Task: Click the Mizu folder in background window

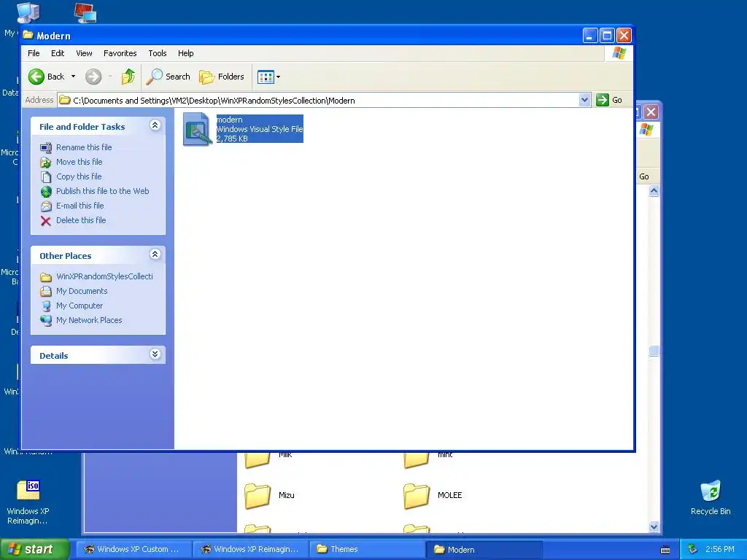Action: pos(269,496)
